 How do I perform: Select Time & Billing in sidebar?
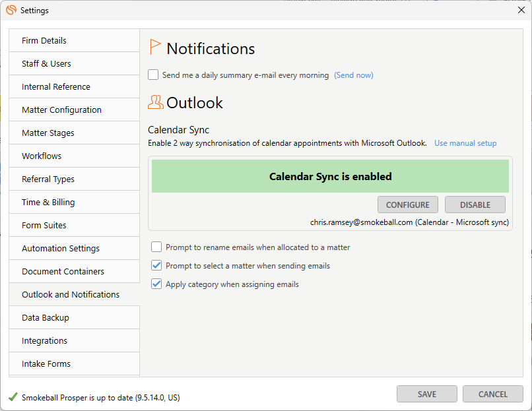pyautogui.click(x=75, y=202)
